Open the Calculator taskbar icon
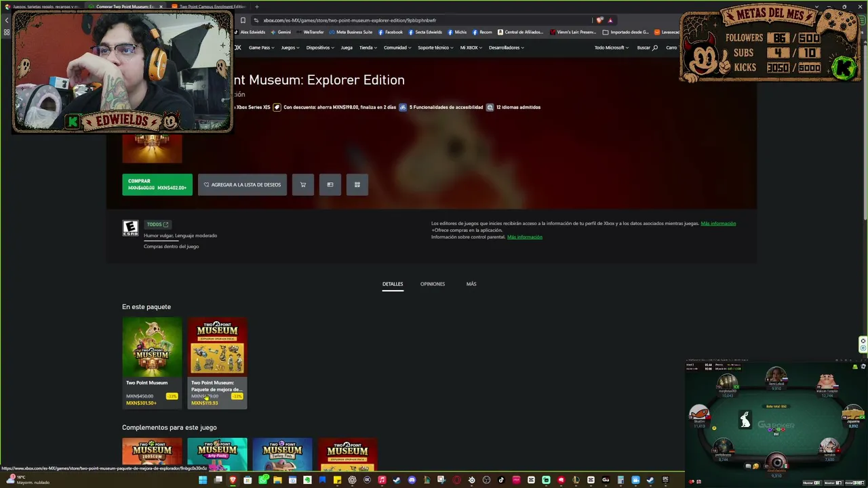 620,481
